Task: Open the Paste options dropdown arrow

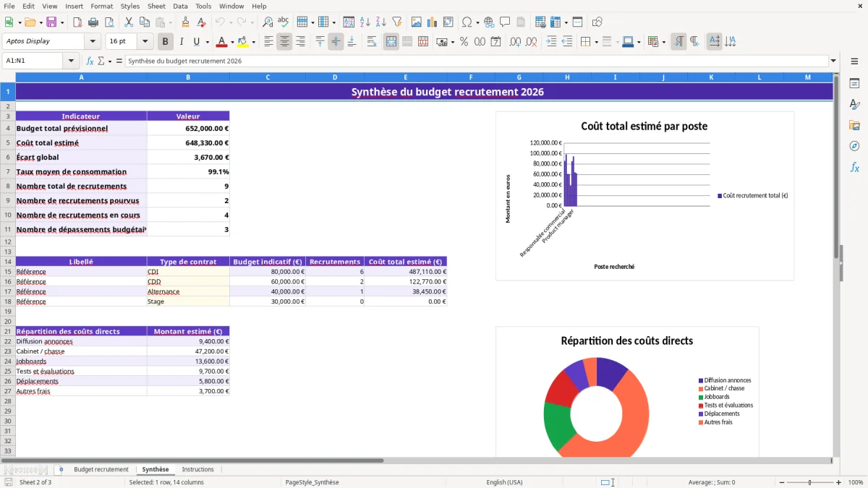Action: point(171,22)
